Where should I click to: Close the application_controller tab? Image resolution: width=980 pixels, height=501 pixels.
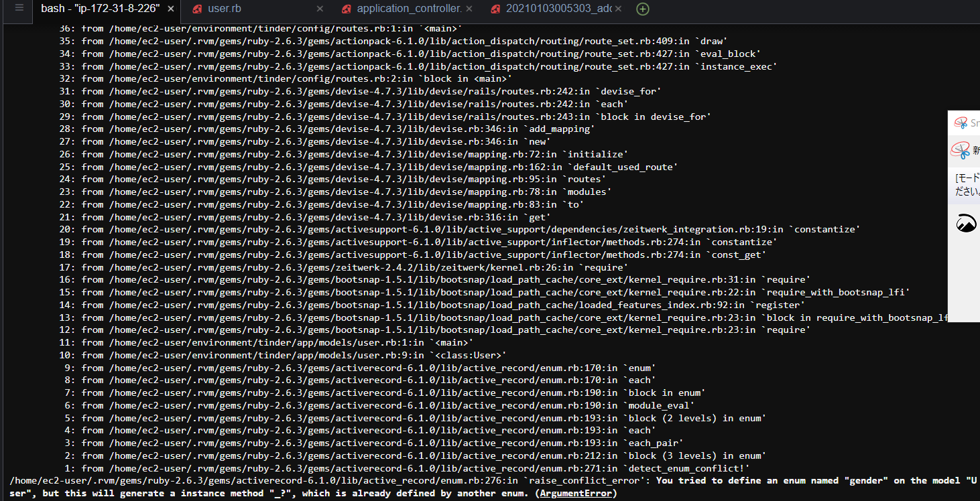click(x=469, y=9)
